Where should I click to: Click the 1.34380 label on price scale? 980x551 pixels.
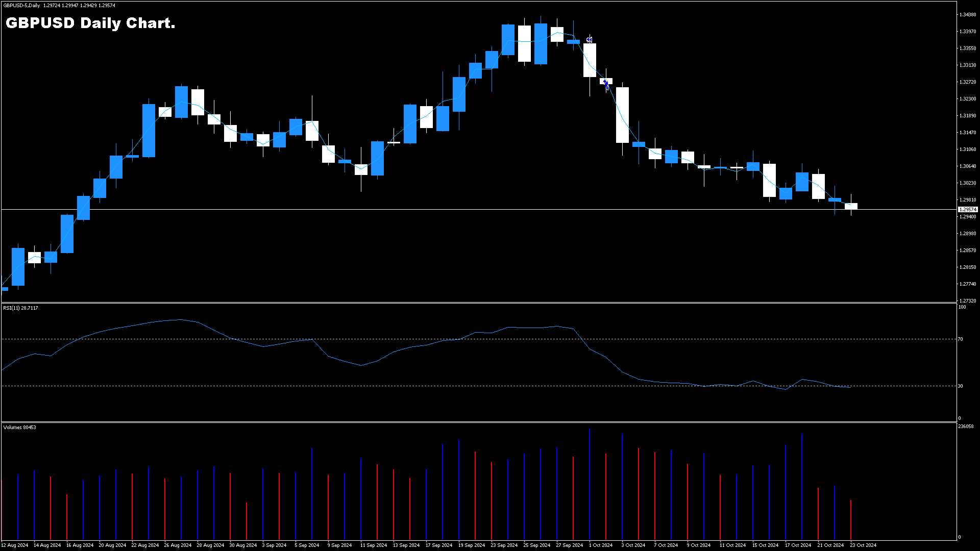coord(967,15)
